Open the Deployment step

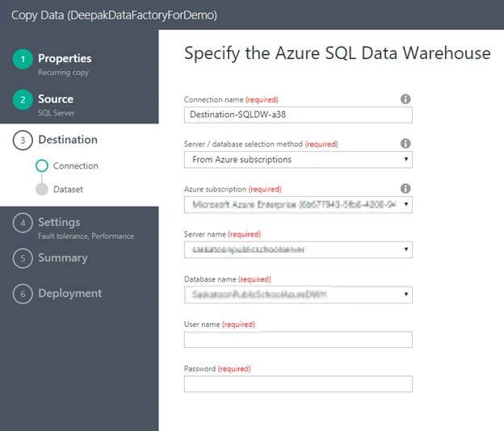(x=70, y=293)
